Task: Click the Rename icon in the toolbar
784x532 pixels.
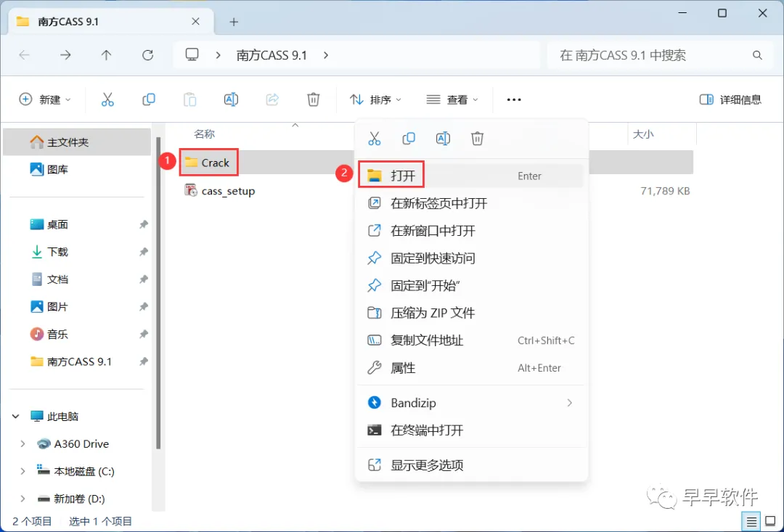Action: (231, 99)
